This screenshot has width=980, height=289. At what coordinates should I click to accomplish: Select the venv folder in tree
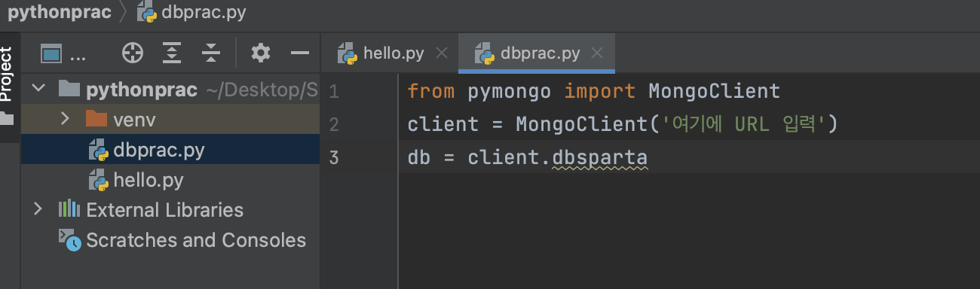click(x=170, y=119)
